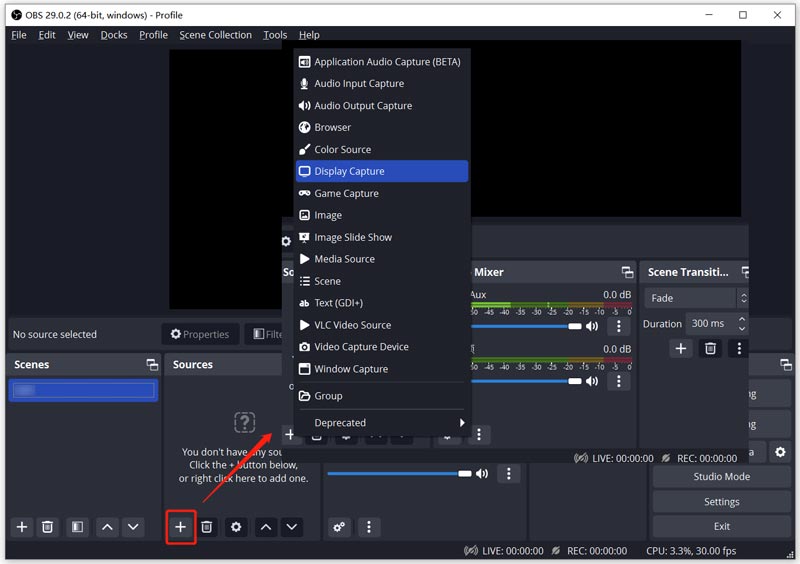
Task: Choose Window Capture source
Action: [x=382, y=369]
